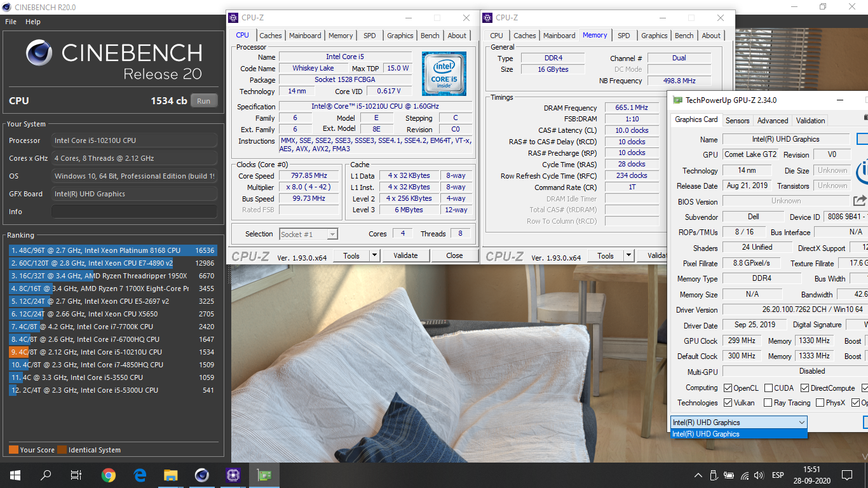Open the Validation tab in GPU-Z
The height and width of the screenshot is (488, 868).
[x=811, y=120]
